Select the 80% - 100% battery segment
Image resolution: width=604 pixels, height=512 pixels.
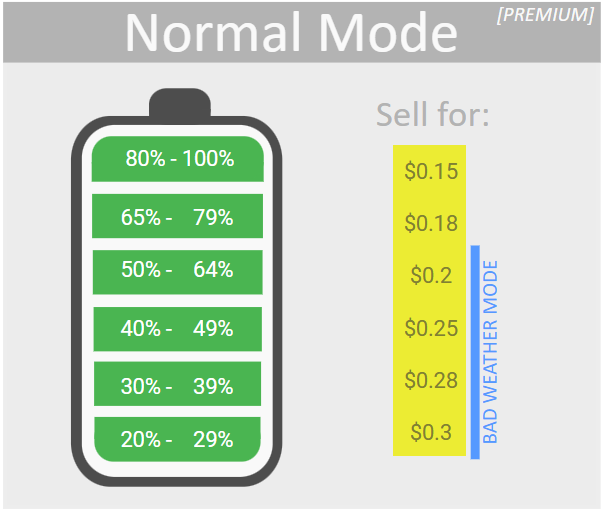click(177, 159)
